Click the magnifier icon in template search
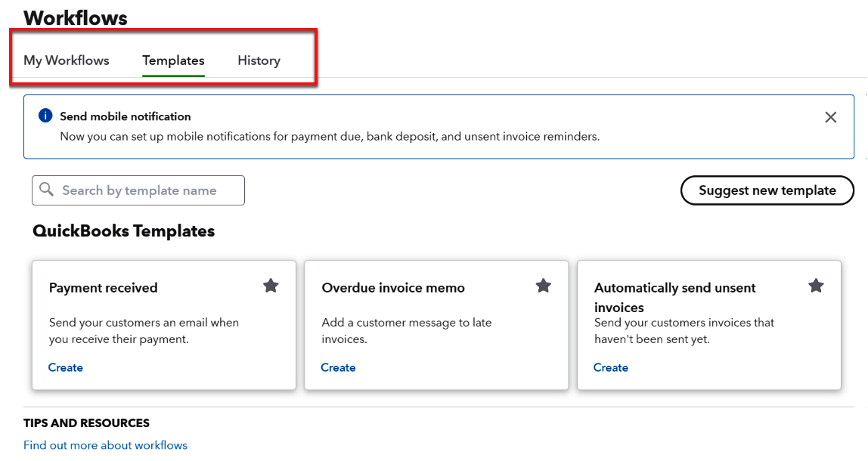The image size is (868, 461). coord(47,190)
